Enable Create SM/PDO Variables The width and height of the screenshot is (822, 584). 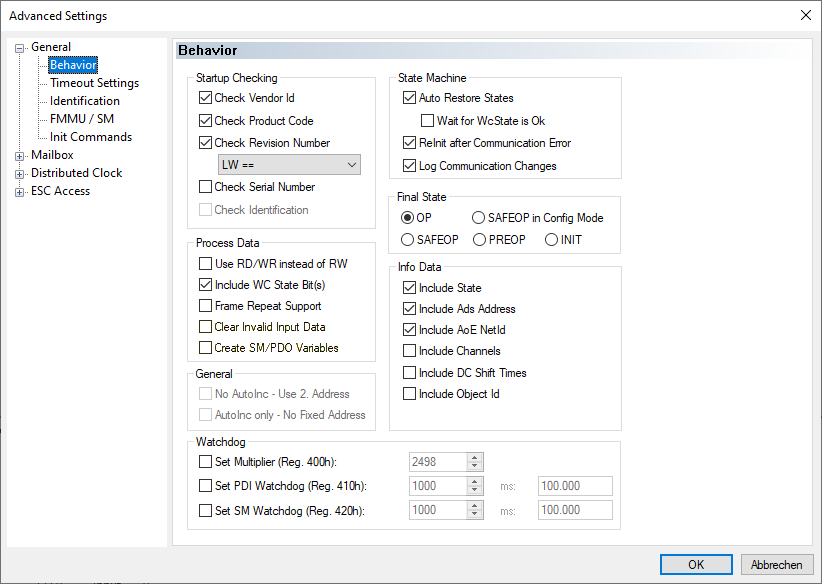(x=206, y=348)
